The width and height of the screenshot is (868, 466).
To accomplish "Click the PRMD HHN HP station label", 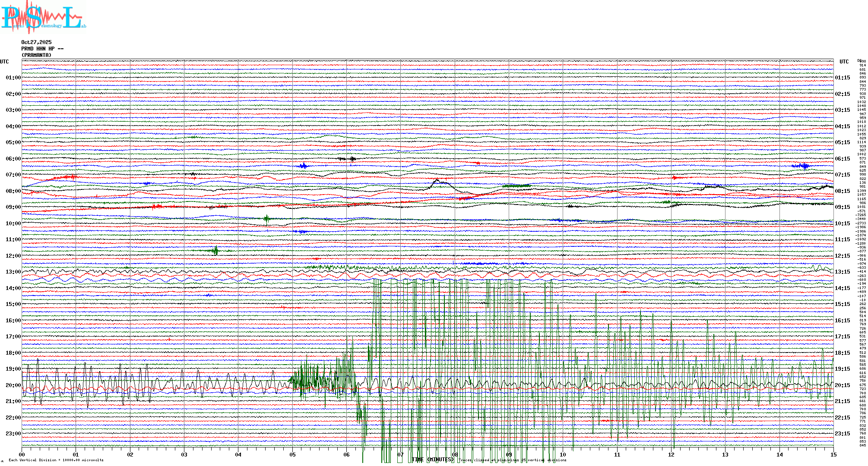I will [x=42, y=49].
